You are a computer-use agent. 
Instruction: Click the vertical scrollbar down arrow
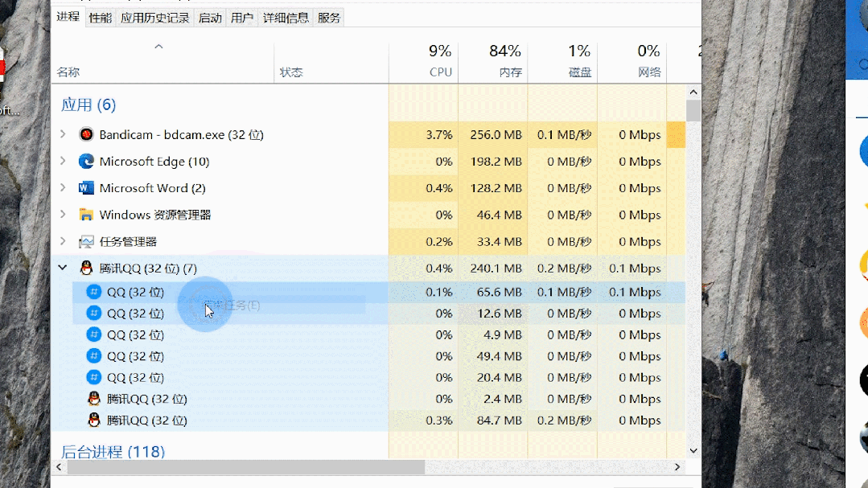click(x=693, y=451)
